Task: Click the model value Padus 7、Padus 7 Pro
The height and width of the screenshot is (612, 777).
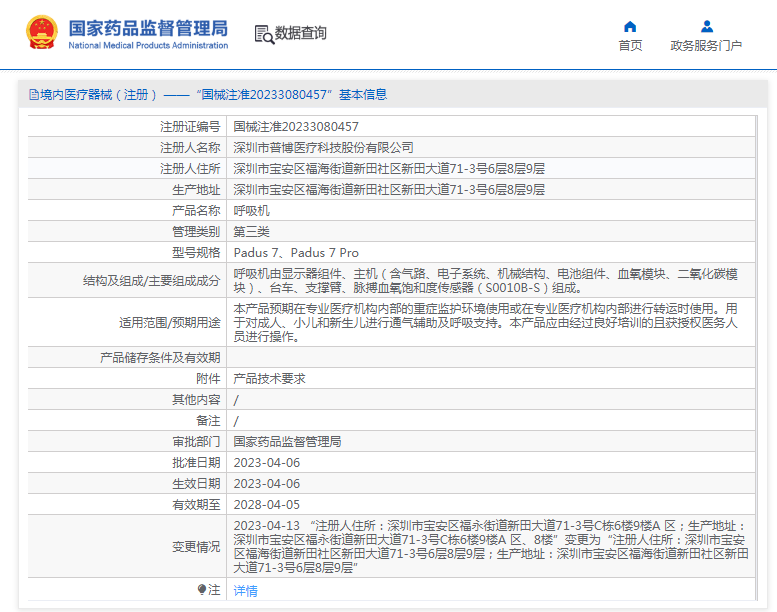Action: (296, 253)
